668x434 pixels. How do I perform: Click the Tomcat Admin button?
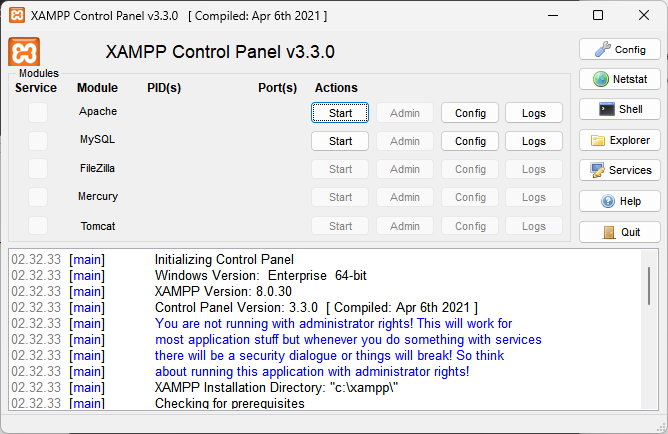click(x=405, y=226)
